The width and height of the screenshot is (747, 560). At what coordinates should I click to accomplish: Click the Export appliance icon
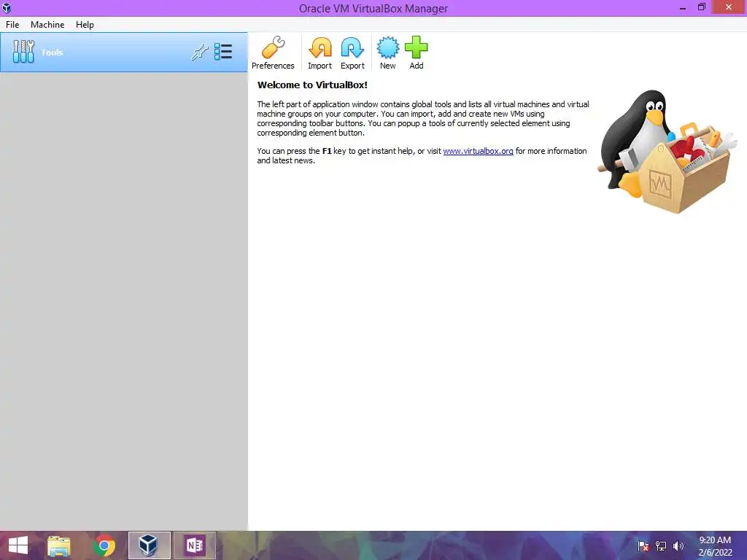tap(352, 52)
